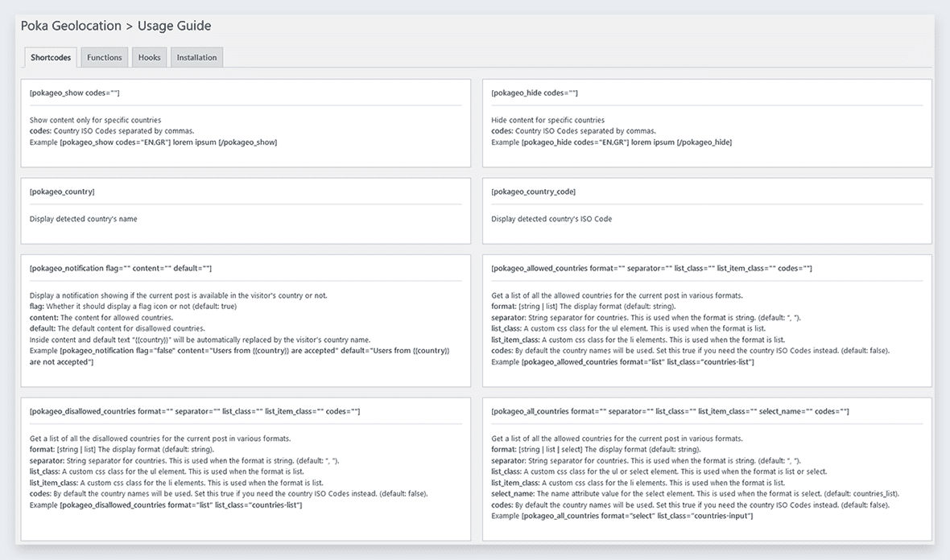Click the pokageo_disallowed_countries example code line

[166, 505]
